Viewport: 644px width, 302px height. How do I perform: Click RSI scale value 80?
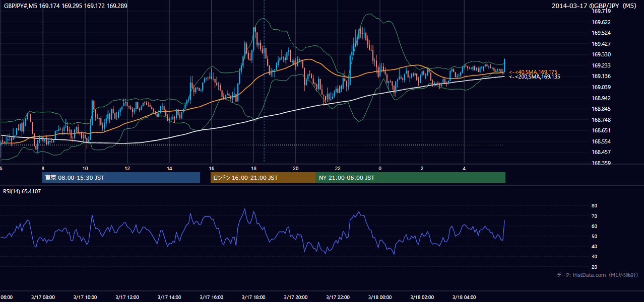coord(594,206)
